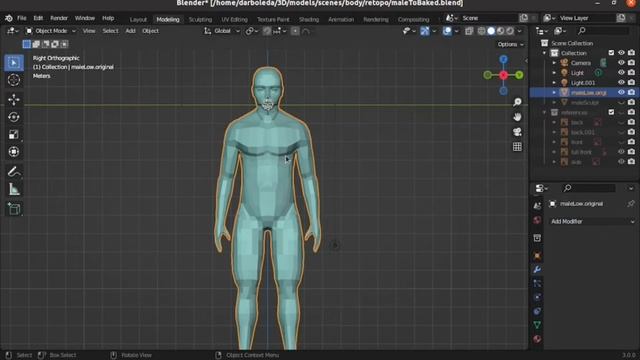Toggle camera view with the camera icon
640x360 pixels.
tap(517, 132)
